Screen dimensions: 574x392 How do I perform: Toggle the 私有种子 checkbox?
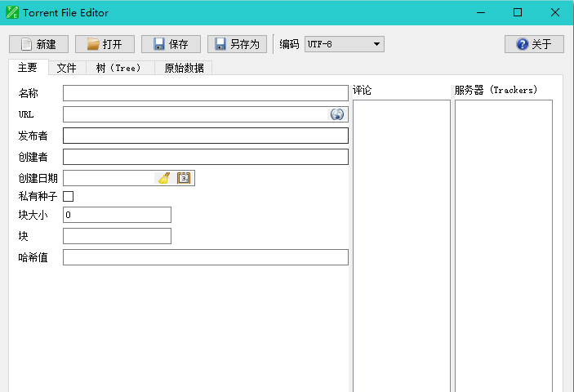[68, 197]
